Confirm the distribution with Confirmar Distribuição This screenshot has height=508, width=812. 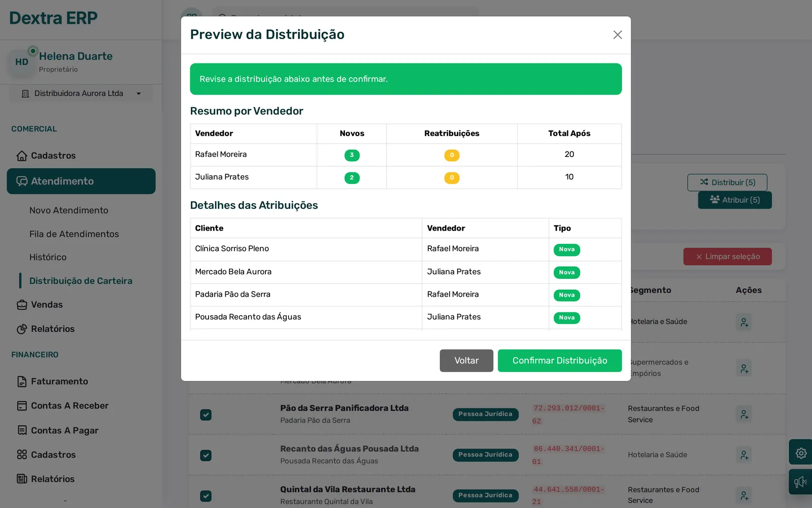[x=559, y=360]
